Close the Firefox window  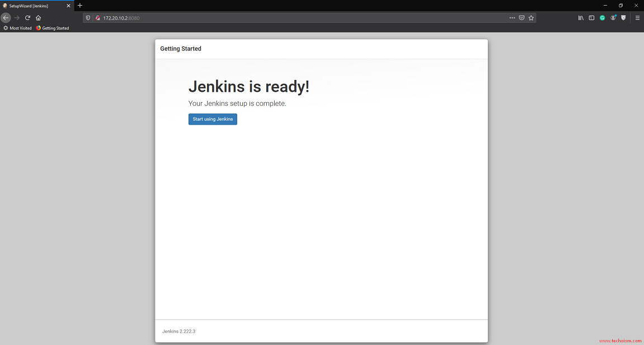tap(636, 6)
